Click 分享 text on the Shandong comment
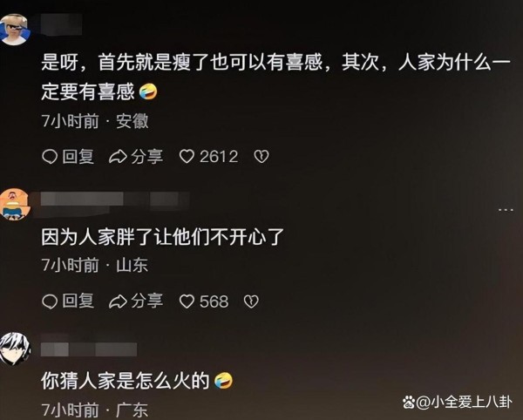This screenshot has width=523, height=420. [146, 301]
